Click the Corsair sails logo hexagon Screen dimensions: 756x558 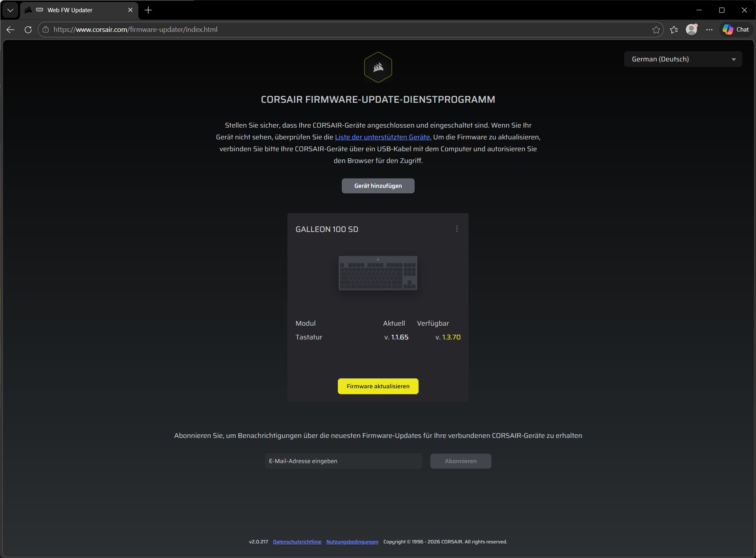point(378,67)
